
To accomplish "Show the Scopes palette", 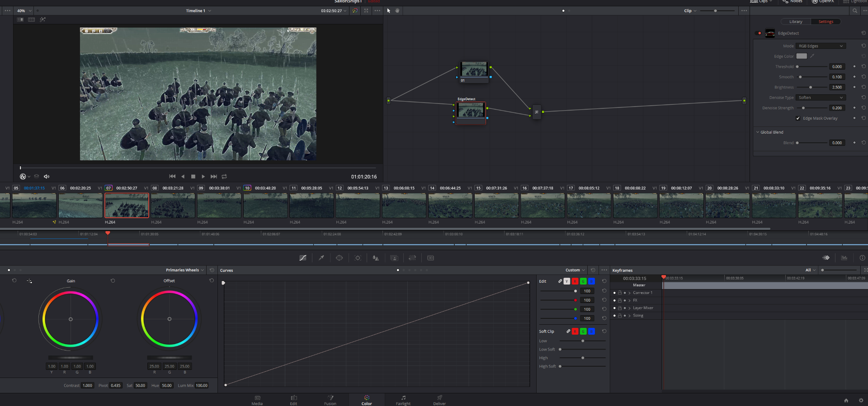I will tap(844, 258).
